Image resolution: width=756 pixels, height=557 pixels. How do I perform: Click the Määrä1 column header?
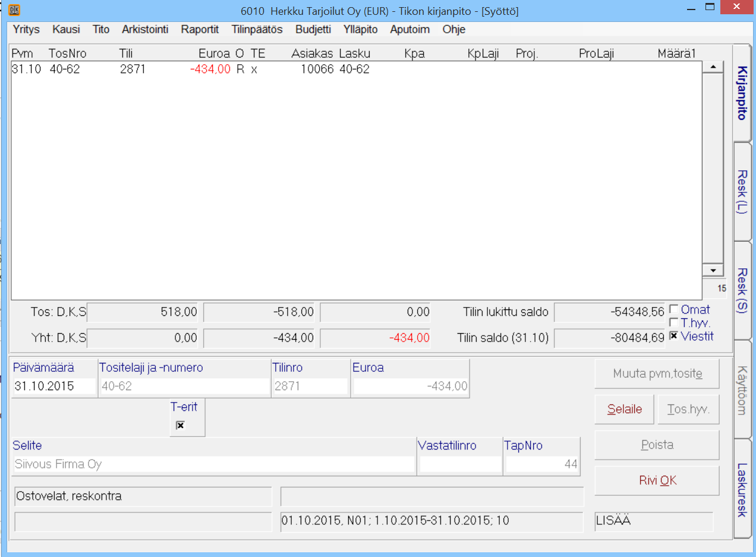tap(677, 54)
